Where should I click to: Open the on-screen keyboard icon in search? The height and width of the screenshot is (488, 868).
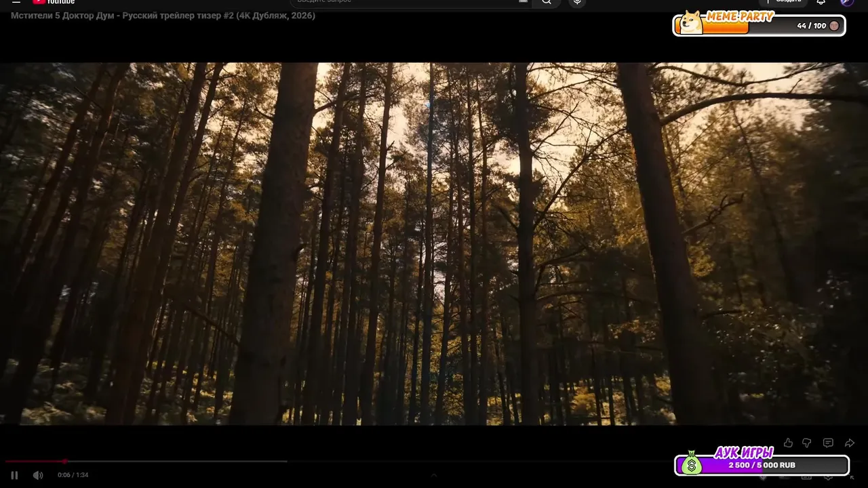pyautogui.click(x=523, y=1)
